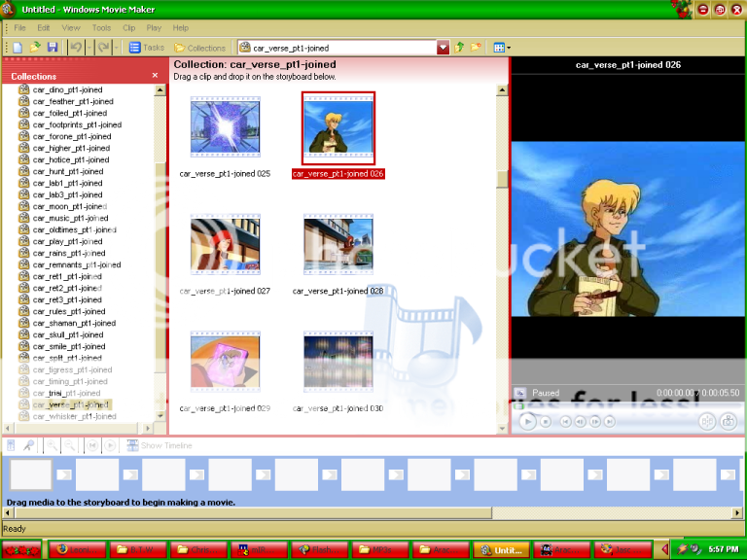Open the File menu

pyautogui.click(x=20, y=28)
